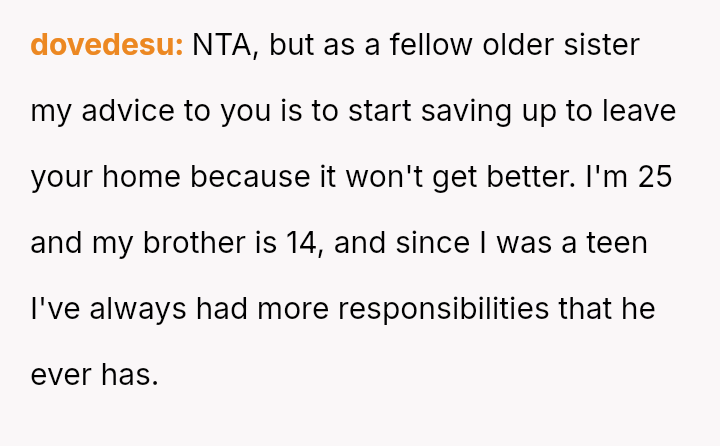Click the words "your home" in the comment
This screenshot has width=720, height=446.
(x=106, y=177)
